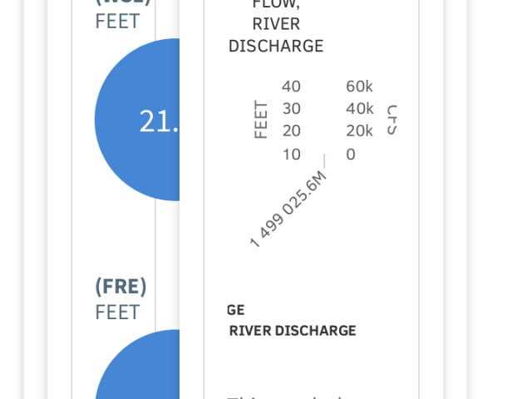Select the small blue data line in chart
The image size is (532, 399).
pyautogui.click(x=324, y=160)
